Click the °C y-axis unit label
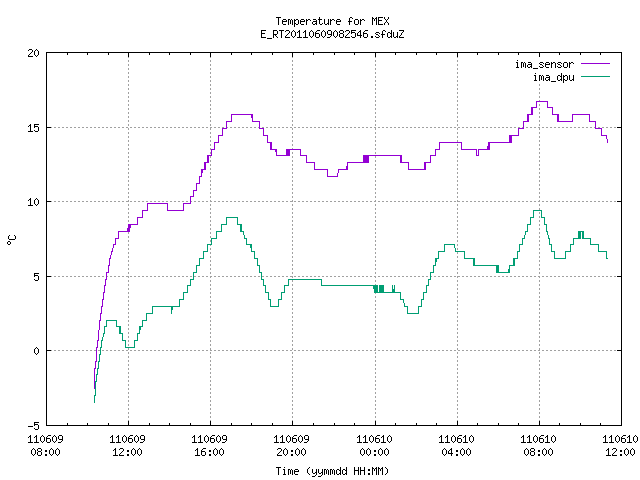 12,240
